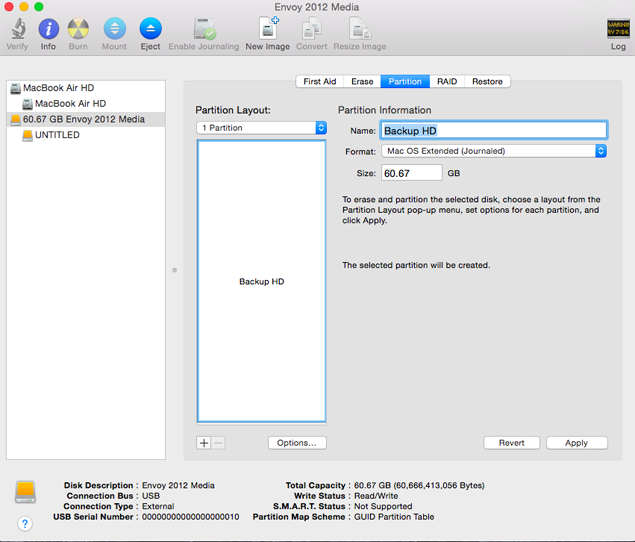635x542 pixels.
Task: Switch to the Restore tab
Action: click(x=487, y=81)
